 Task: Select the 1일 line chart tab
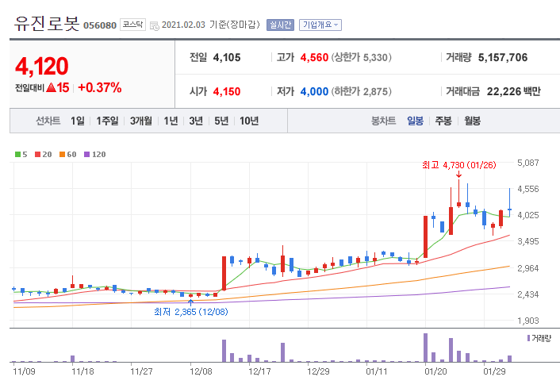pos(78,121)
